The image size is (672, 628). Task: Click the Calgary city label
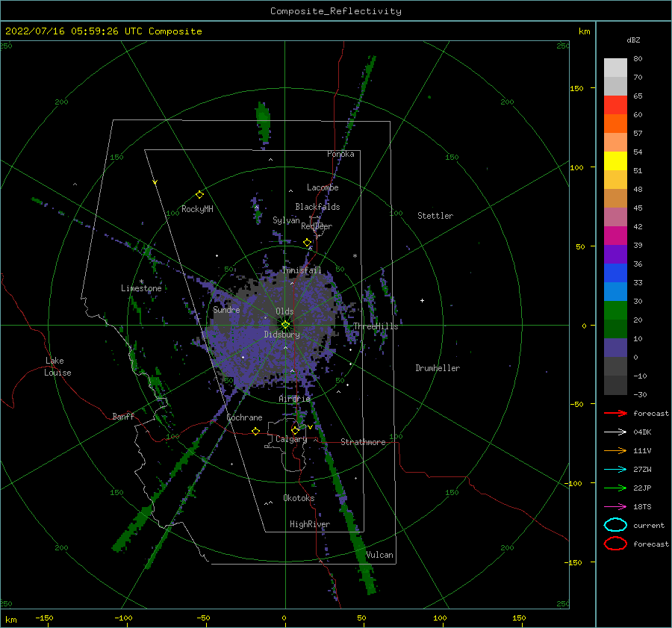coord(291,439)
